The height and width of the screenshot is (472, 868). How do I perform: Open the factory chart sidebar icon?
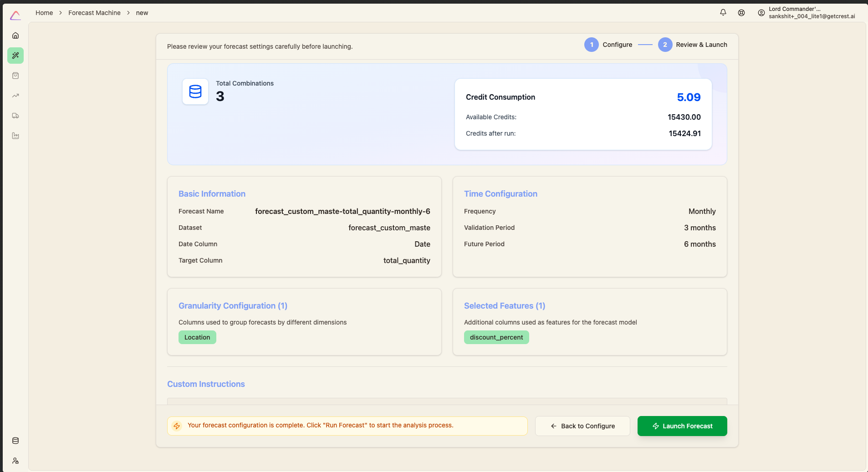(15, 136)
